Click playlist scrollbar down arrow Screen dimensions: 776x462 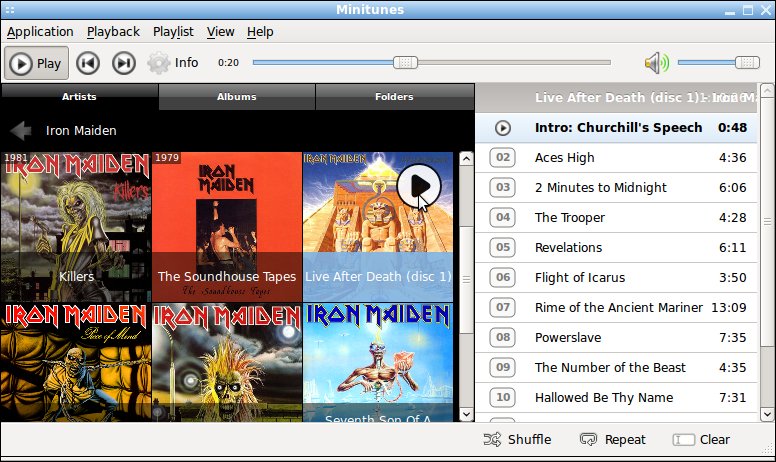[x=767, y=414]
